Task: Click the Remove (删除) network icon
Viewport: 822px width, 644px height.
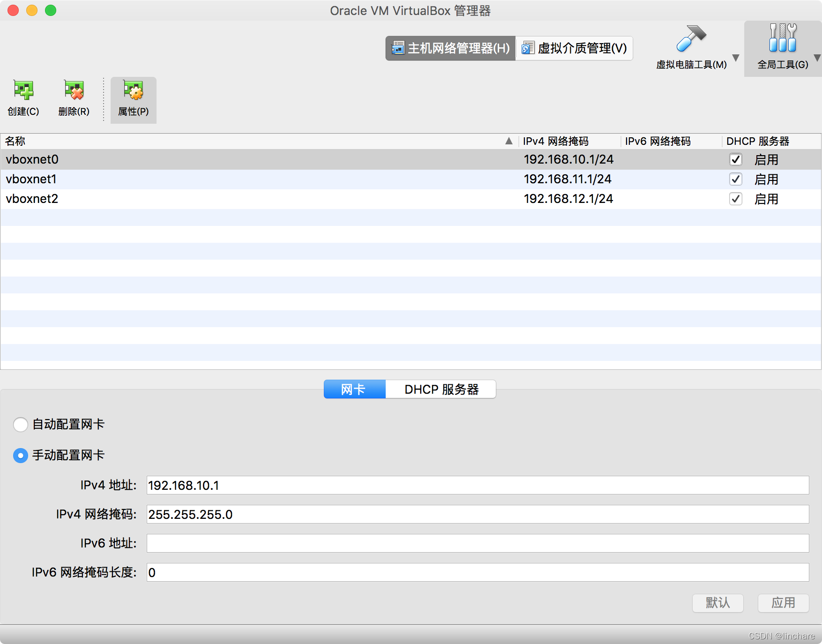Action: (74, 90)
